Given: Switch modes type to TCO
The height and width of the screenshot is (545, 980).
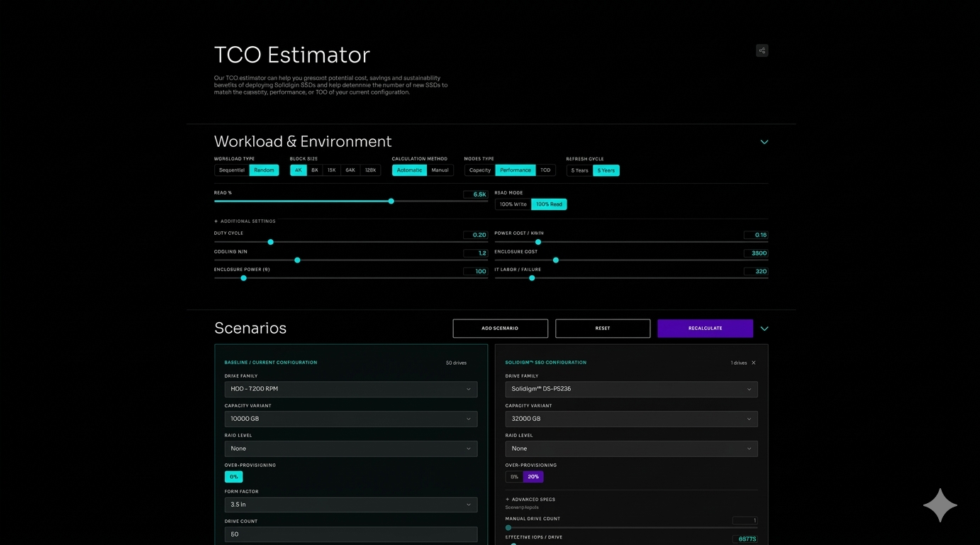Looking at the screenshot, I should tap(545, 170).
